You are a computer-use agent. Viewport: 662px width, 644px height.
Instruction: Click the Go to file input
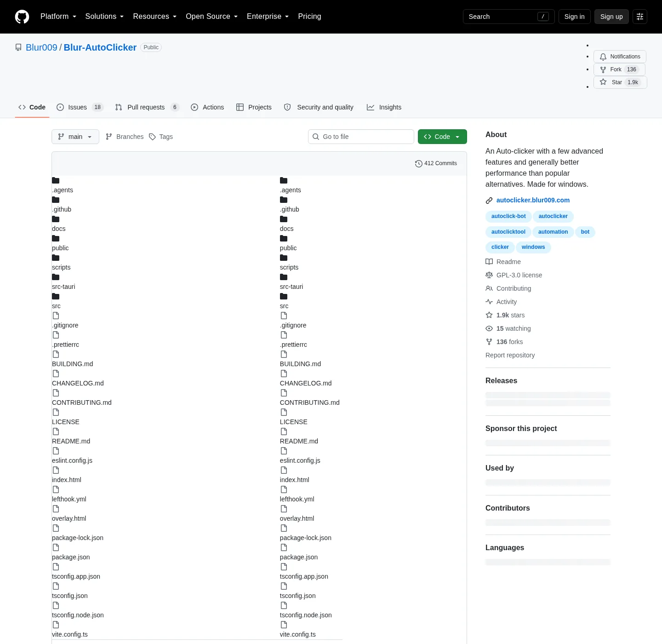[361, 137]
